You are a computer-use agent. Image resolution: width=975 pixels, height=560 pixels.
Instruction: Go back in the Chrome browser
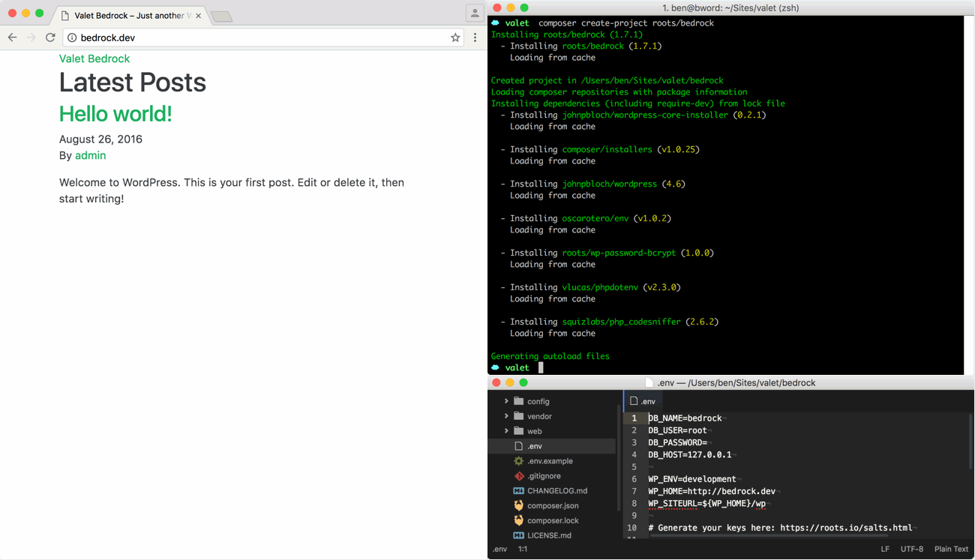[x=12, y=37]
